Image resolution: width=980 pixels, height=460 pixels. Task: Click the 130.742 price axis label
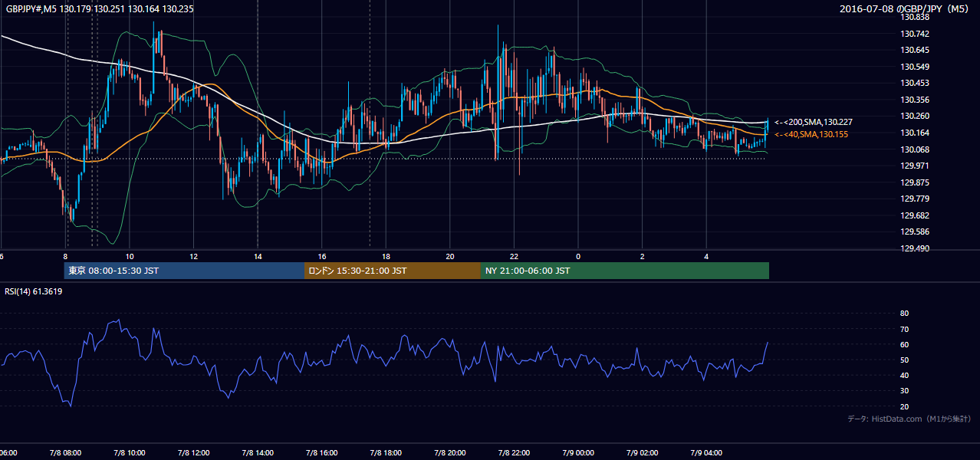click(914, 34)
